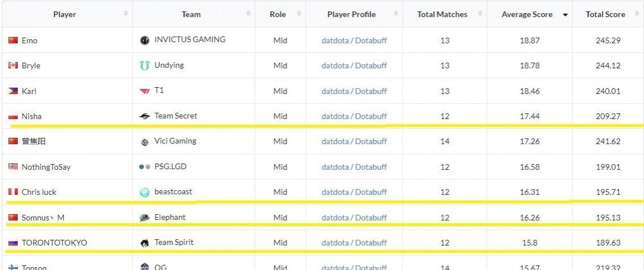Click the Undying team logo icon
The width and height of the screenshot is (644, 270).
point(145,66)
